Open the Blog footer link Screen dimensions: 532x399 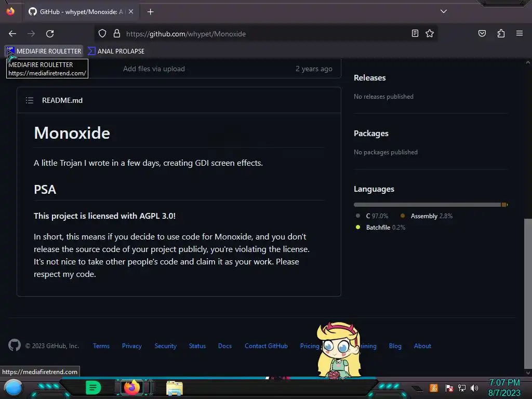pyautogui.click(x=395, y=346)
